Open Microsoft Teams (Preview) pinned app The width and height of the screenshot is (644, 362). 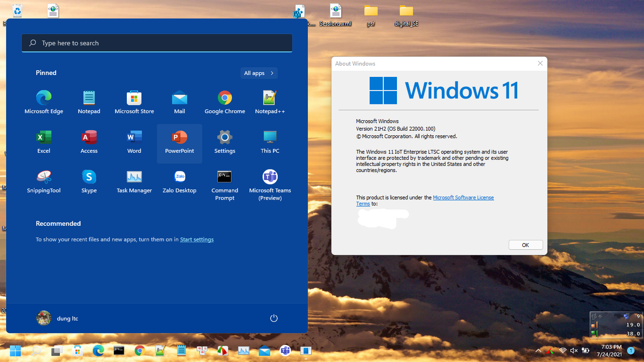[x=270, y=185]
